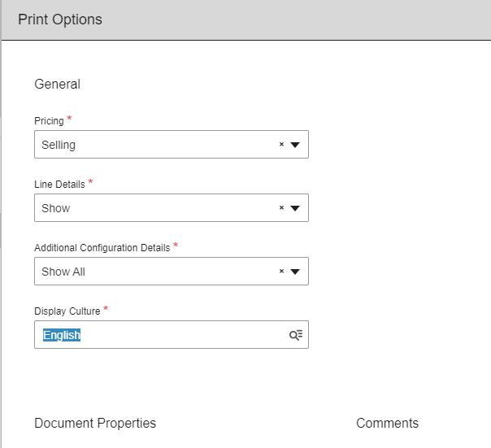Screen dimensions: 491x448
Task: Click the red asterisk beside Display Culture
Action: click(x=106, y=310)
